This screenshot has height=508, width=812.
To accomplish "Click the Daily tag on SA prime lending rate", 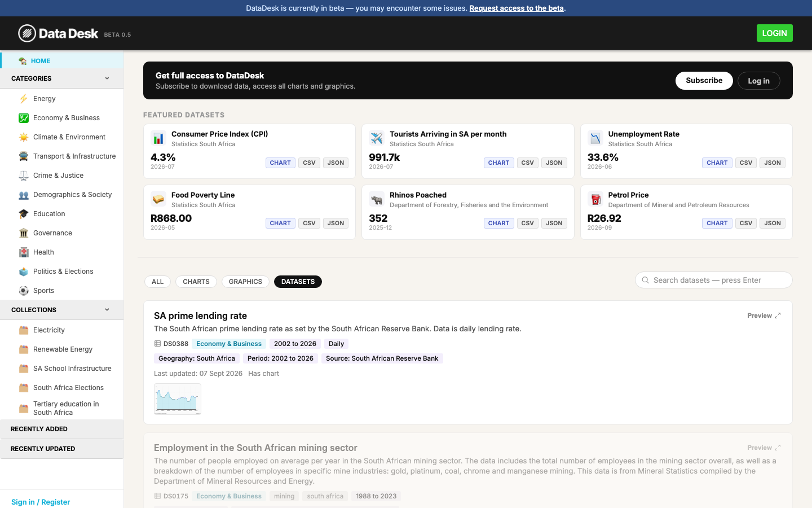I will (x=336, y=344).
